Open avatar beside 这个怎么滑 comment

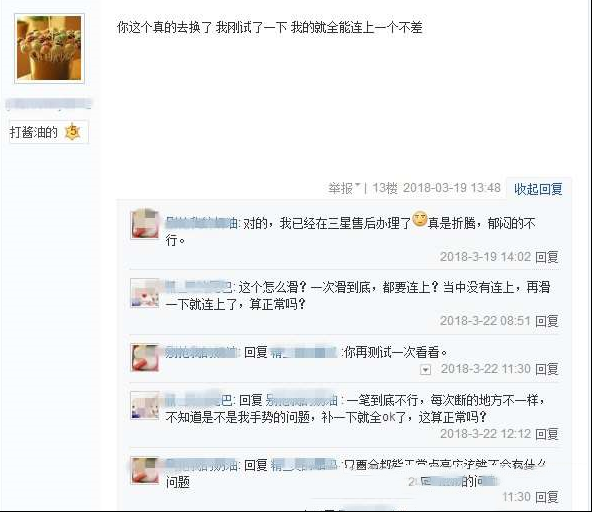click(145, 293)
